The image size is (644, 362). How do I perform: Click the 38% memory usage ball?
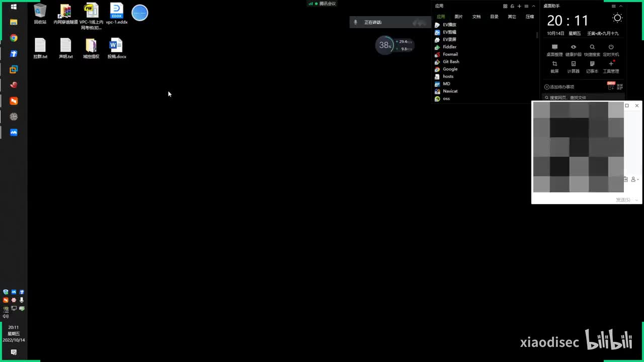(x=385, y=45)
